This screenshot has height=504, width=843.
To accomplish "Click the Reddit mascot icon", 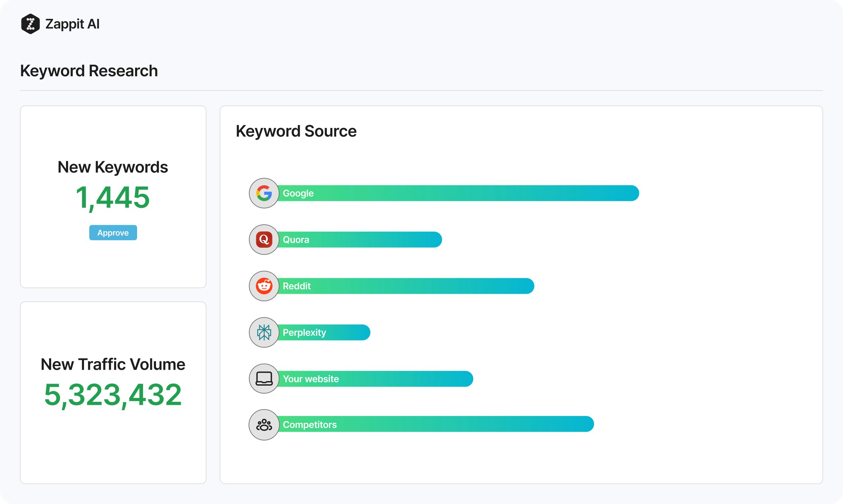I will (264, 286).
